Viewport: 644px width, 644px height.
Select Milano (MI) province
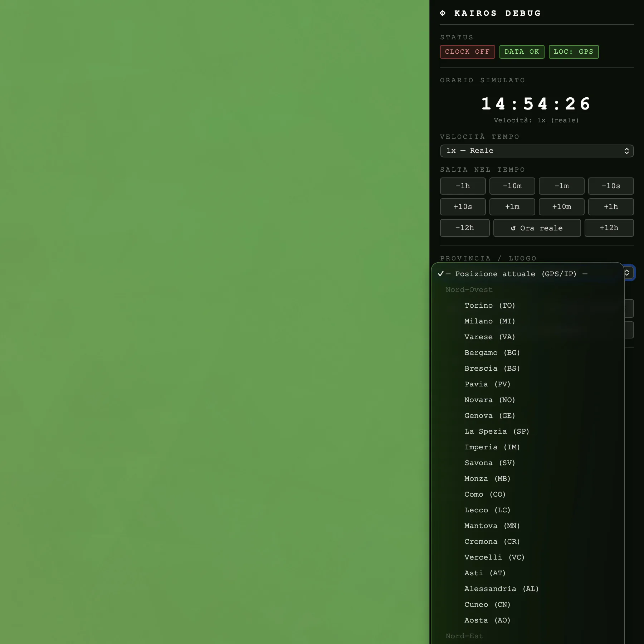489,321
